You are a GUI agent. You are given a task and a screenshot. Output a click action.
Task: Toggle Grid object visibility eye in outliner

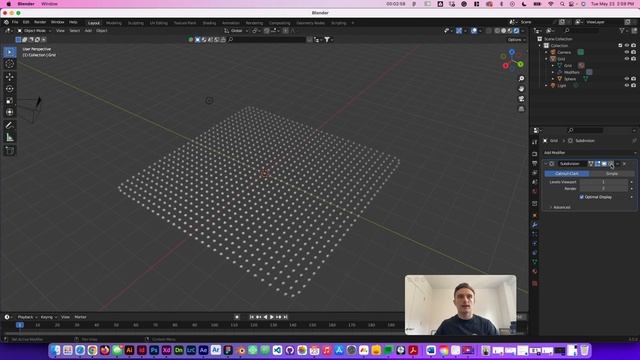click(x=627, y=59)
